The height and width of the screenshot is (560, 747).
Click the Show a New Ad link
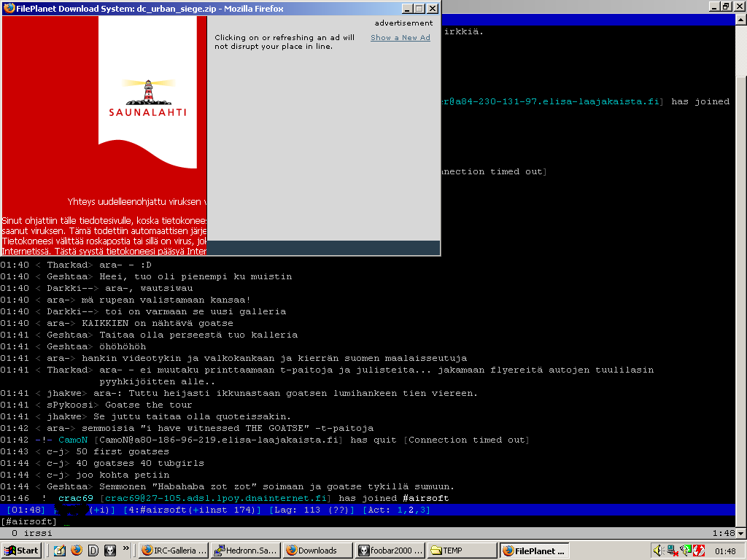(400, 38)
